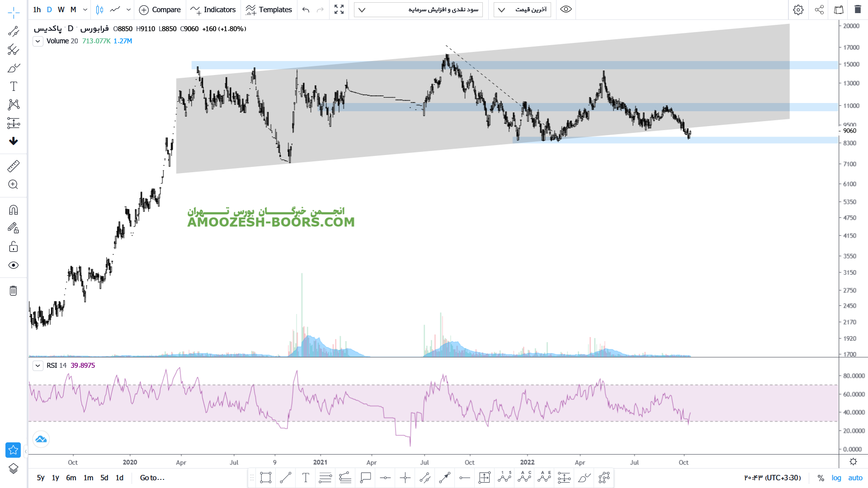Screen dimensions: 868x488
Task: Select the candlestick chart style icon
Action: (x=99, y=9)
